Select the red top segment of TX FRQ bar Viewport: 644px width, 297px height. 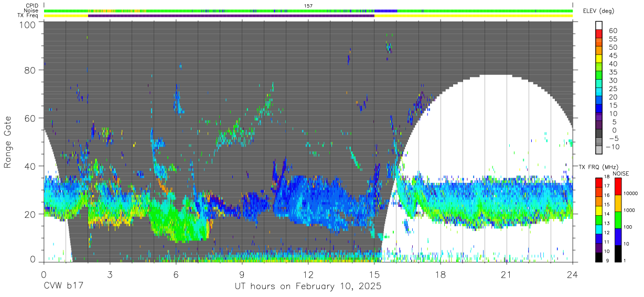click(x=599, y=183)
